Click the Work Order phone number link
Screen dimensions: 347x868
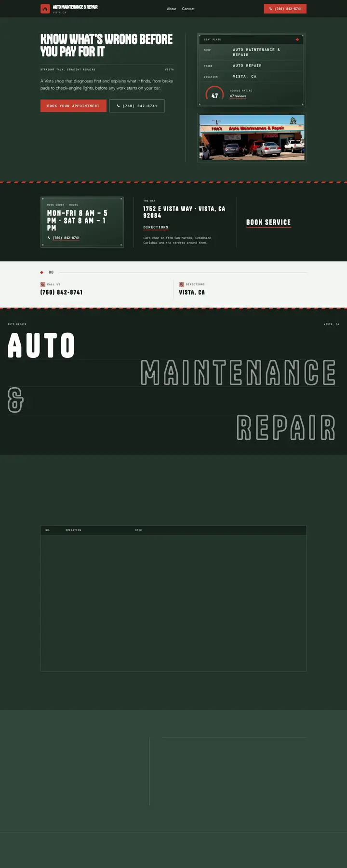(x=67, y=238)
